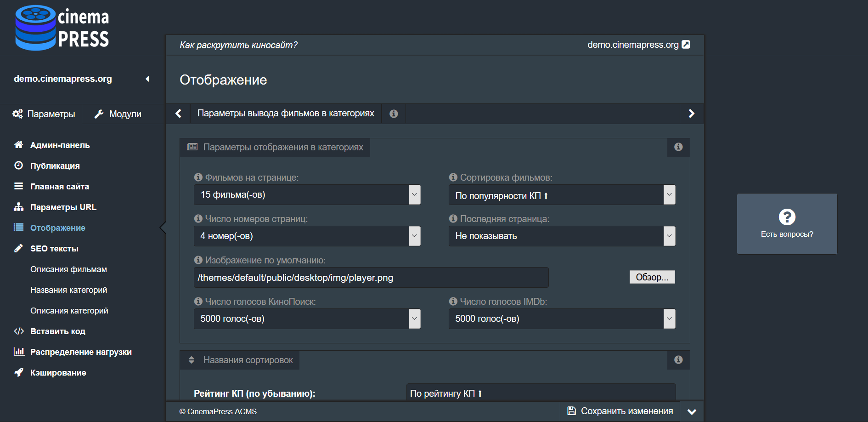Go to next settings section with right arrow
Screen dimensions: 868x422
[691, 114]
